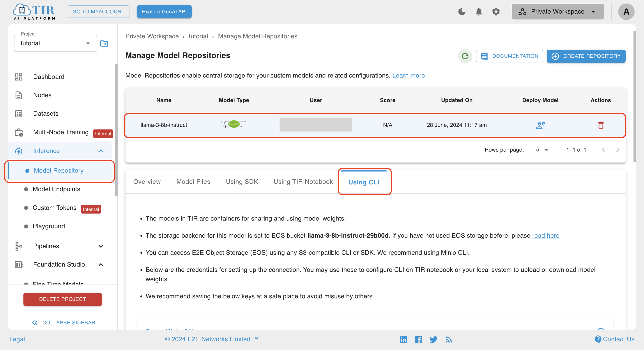Go to next table page arrow
This screenshot has width=644, height=350.
618,150
